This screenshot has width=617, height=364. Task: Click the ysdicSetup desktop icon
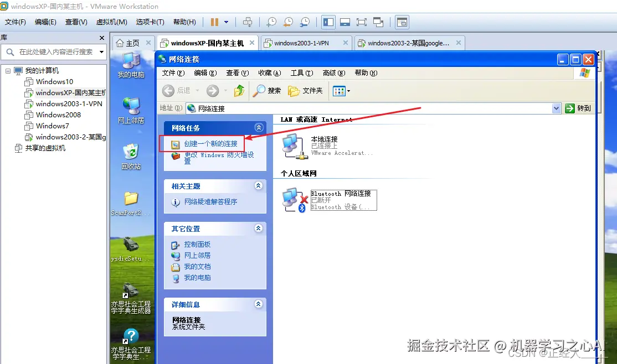pos(131,249)
